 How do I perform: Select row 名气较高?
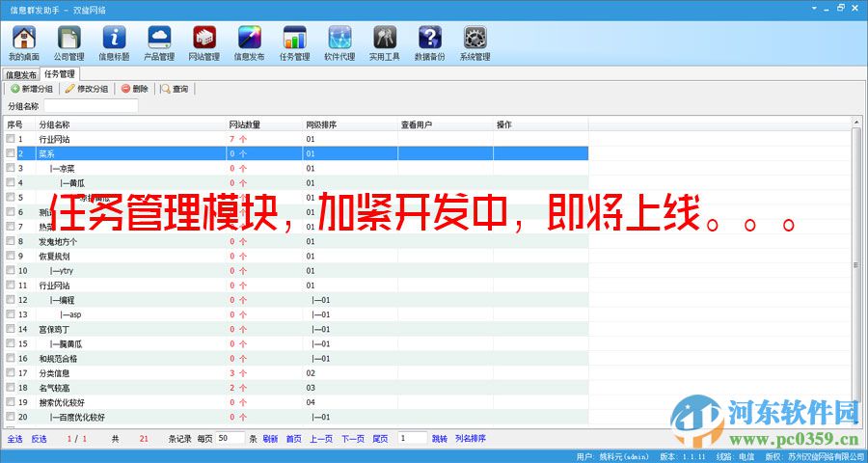coord(296,388)
